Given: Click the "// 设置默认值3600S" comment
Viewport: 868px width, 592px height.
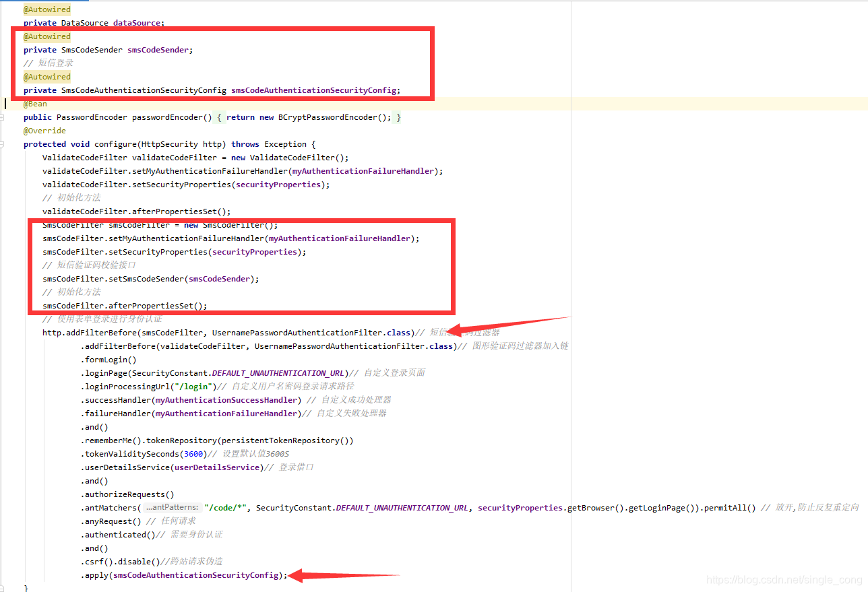Looking at the screenshot, I should pyautogui.click(x=249, y=454).
